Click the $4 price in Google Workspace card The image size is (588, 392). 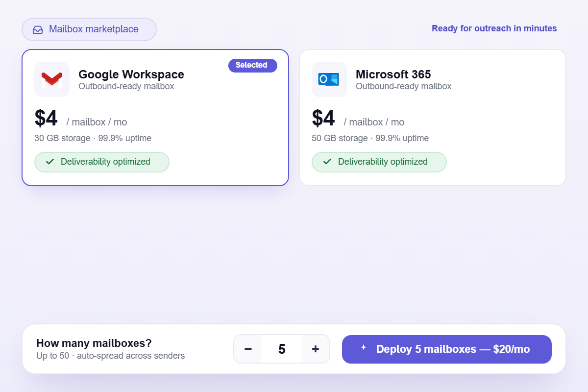46,119
